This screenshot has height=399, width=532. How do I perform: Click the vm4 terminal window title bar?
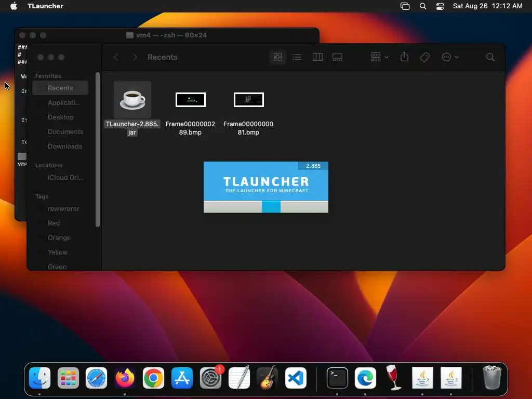167,35
